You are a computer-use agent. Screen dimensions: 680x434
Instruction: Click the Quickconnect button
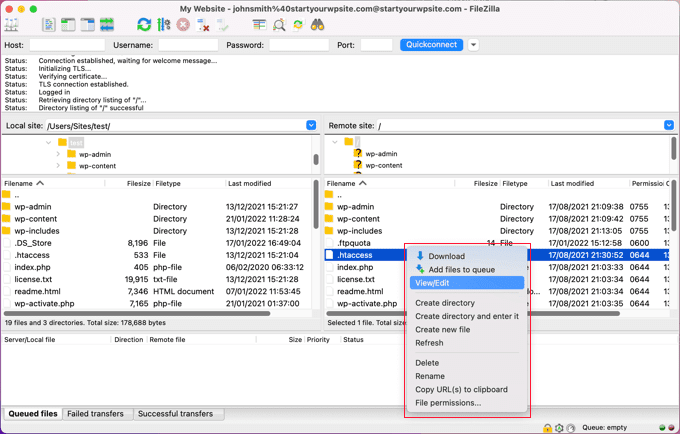point(432,45)
